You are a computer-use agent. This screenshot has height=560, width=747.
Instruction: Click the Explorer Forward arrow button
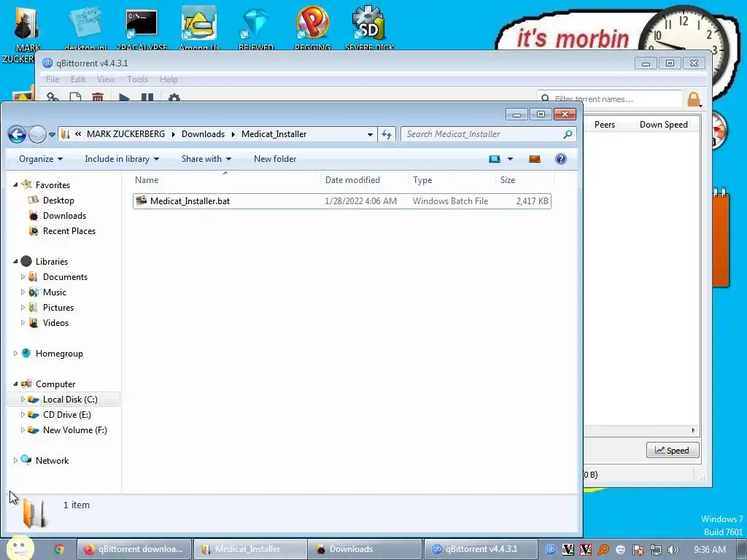[37, 134]
